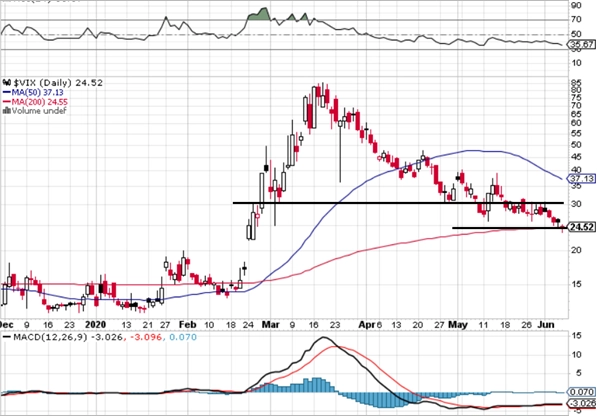Click the black horizontal support line at 30
Image resolution: width=597 pixels, height=416 pixels.
tap(398, 203)
